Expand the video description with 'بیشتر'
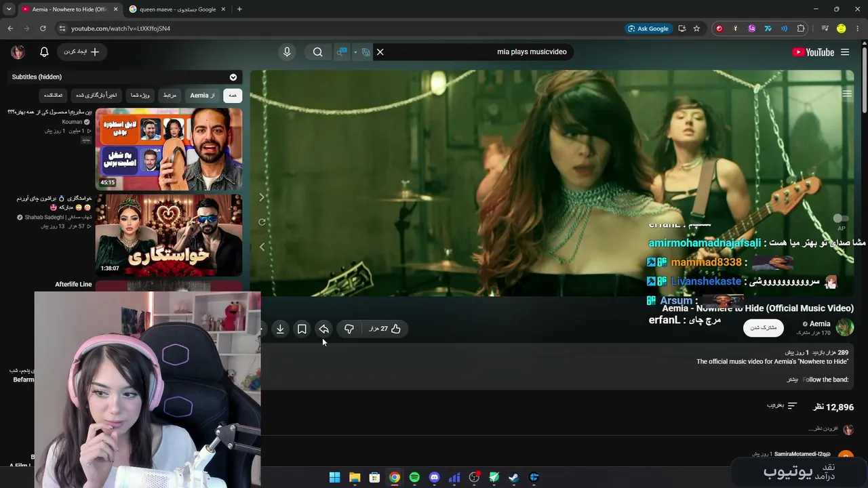 coord(792,380)
